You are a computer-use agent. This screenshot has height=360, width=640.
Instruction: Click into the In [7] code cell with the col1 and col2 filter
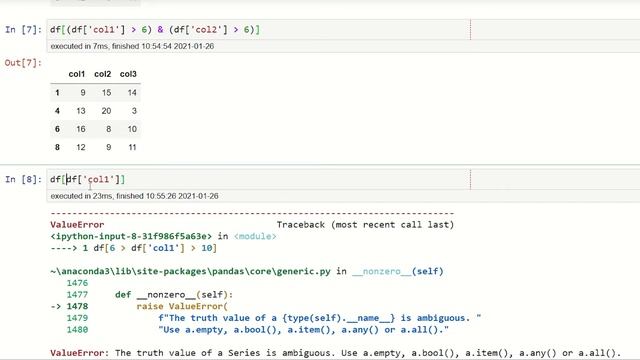click(343, 29)
